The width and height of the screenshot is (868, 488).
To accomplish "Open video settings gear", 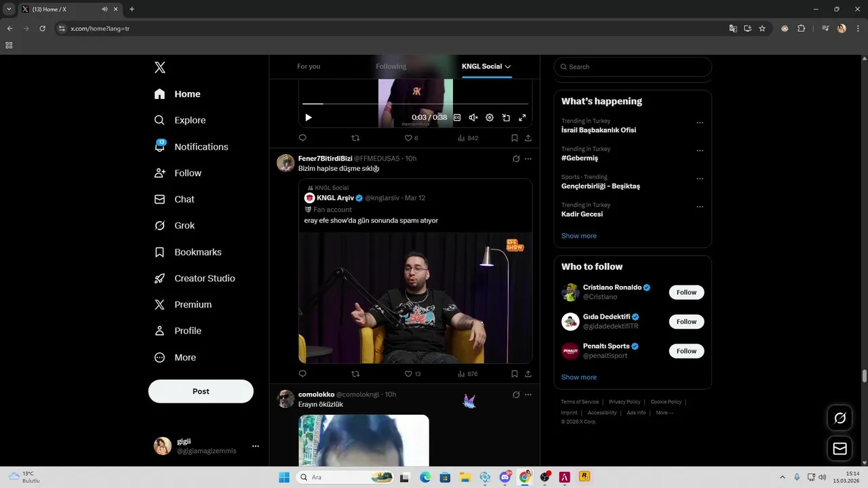I will click(x=490, y=117).
